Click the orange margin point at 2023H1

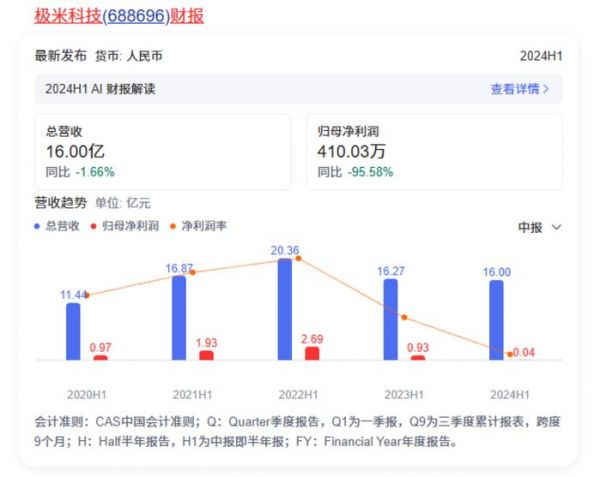click(405, 318)
